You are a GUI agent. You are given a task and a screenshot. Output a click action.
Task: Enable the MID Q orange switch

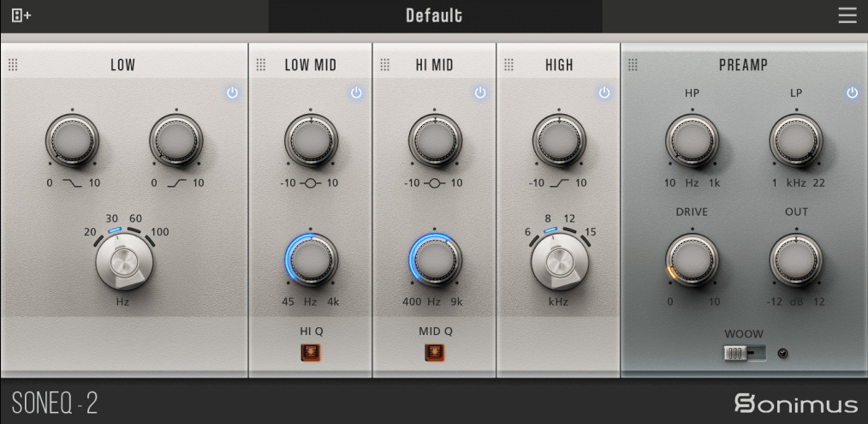(435, 353)
